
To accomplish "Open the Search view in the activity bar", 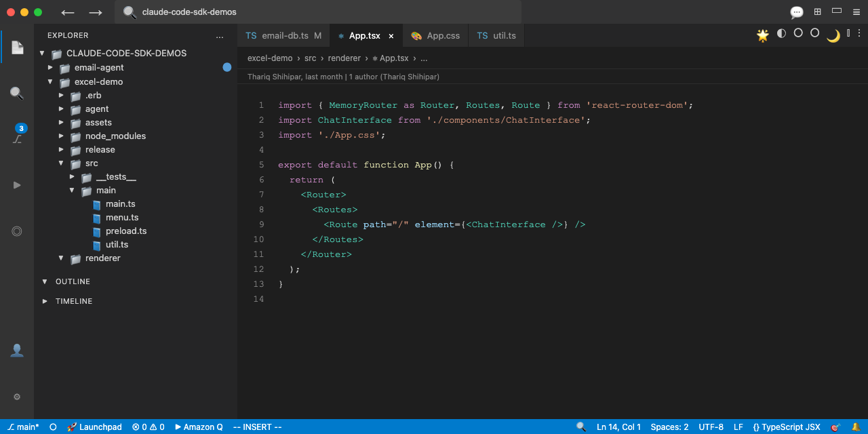I will click(x=17, y=93).
